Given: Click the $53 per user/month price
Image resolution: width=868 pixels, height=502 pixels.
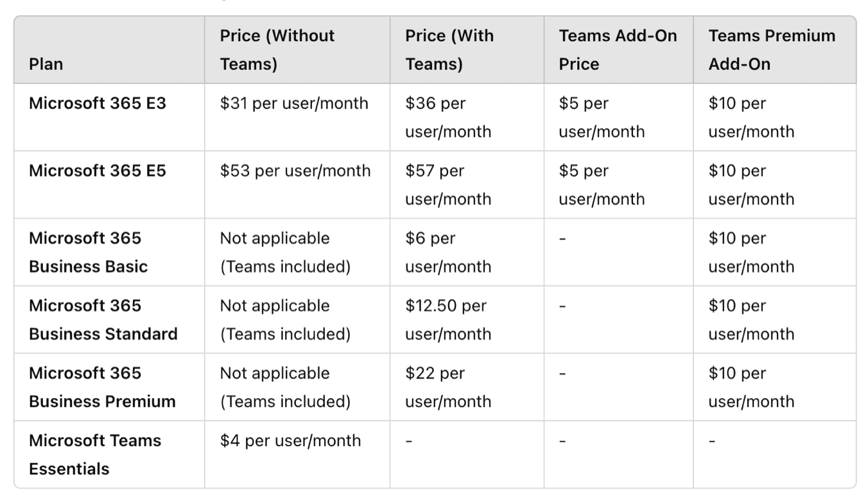Looking at the screenshot, I should pyautogui.click(x=295, y=171).
